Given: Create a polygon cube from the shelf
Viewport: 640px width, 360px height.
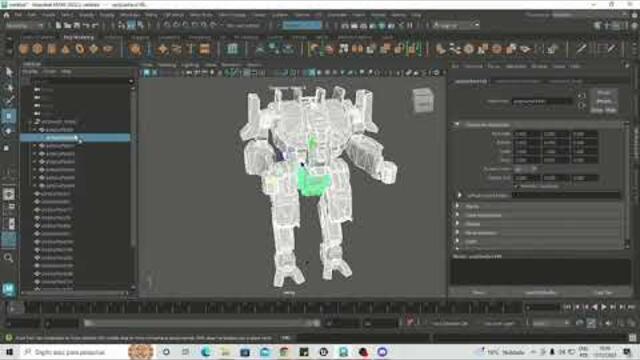Looking at the screenshot, I should [x=38, y=49].
